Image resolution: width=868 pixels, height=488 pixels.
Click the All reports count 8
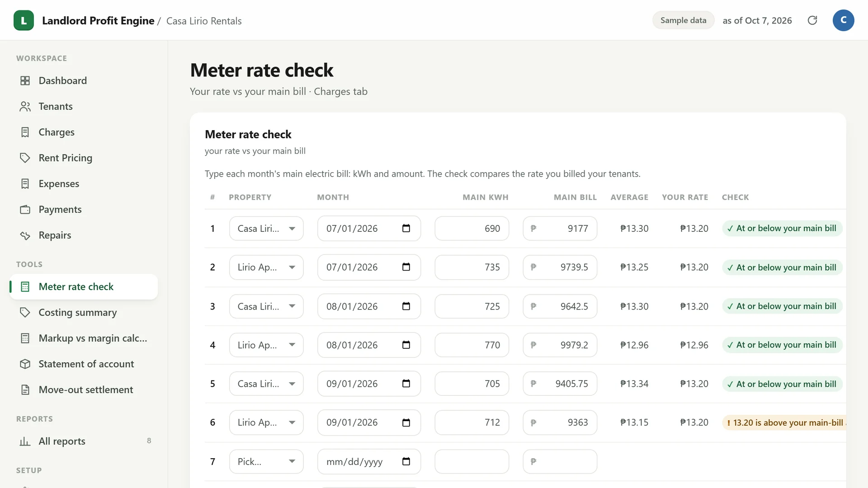149,441
